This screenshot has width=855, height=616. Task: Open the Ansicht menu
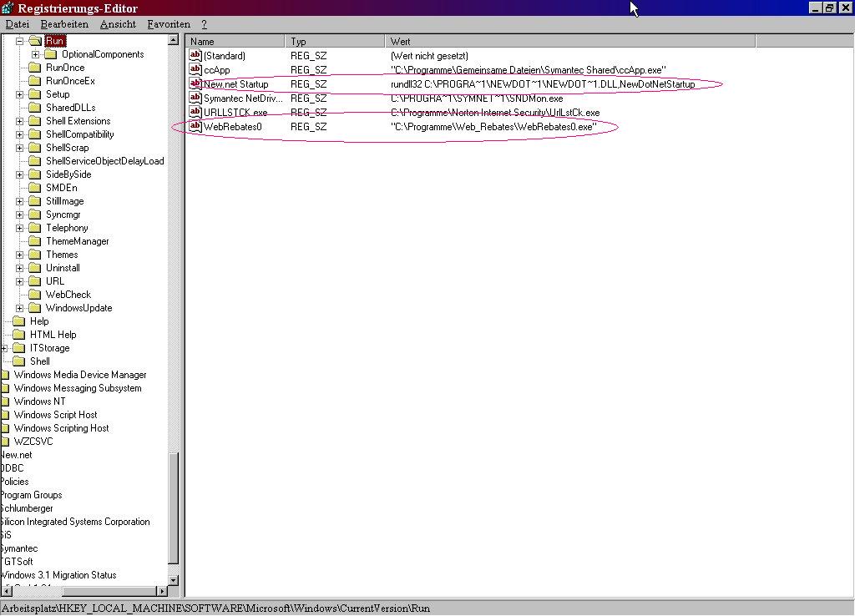point(118,24)
